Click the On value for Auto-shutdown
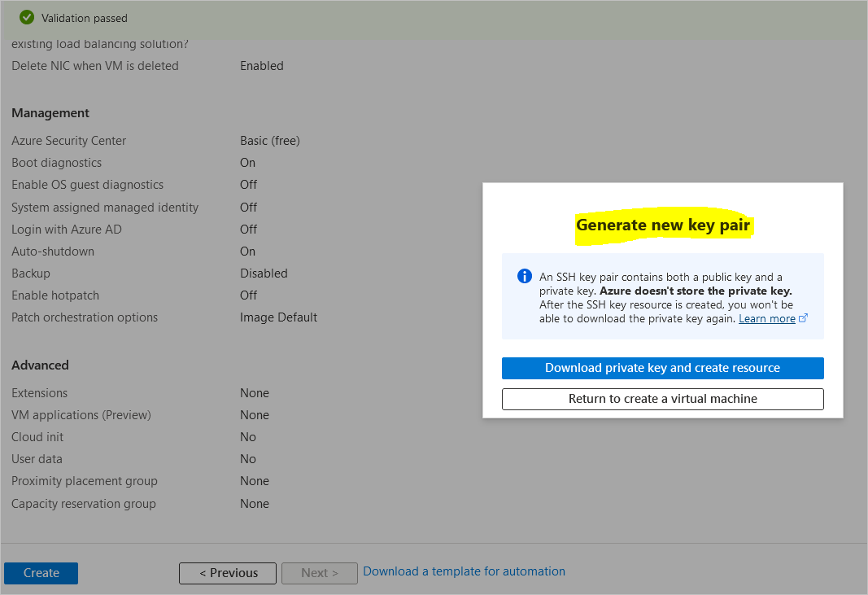Viewport: 868px width, 595px height. point(247,252)
